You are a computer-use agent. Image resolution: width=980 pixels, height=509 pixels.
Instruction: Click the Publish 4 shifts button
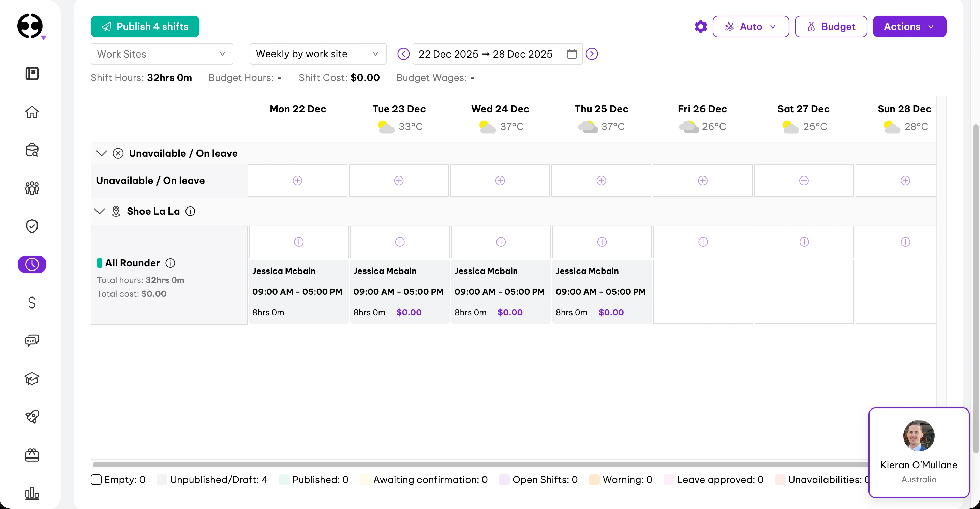point(145,26)
